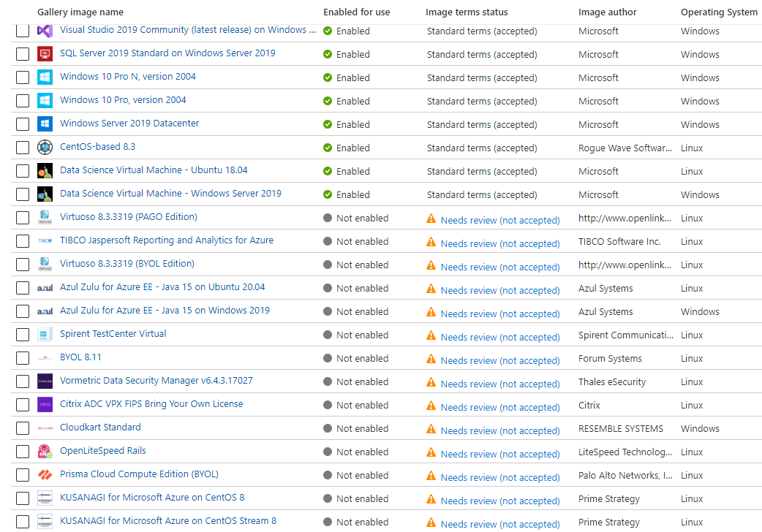
Task: Select the Windows 10 Pro N image icon
Action: (x=45, y=77)
